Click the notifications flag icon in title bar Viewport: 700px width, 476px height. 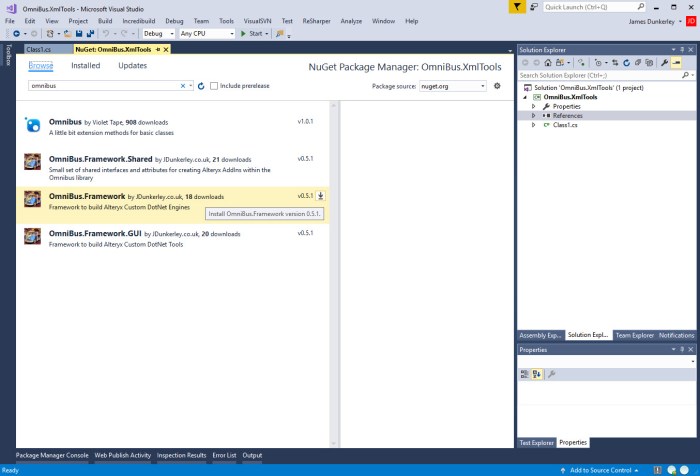pyautogui.click(x=517, y=7)
